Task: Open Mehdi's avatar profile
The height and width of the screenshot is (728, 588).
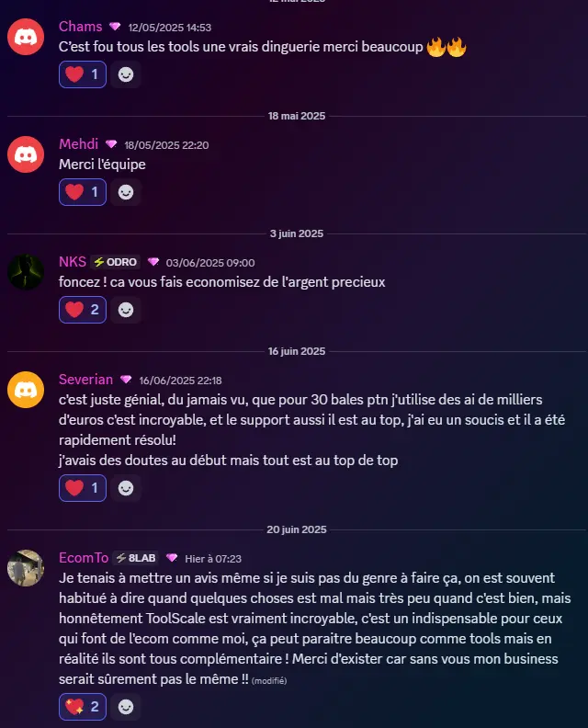Action: coord(26,154)
